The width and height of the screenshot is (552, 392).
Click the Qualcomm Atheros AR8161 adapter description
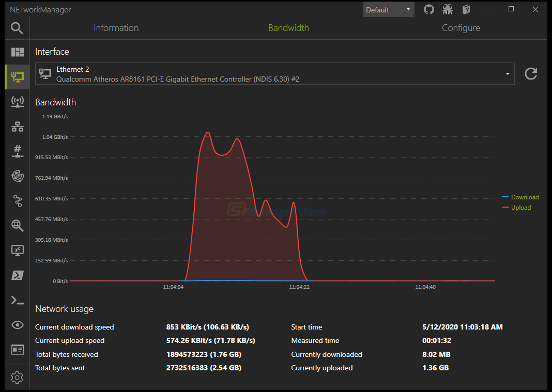point(178,79)
